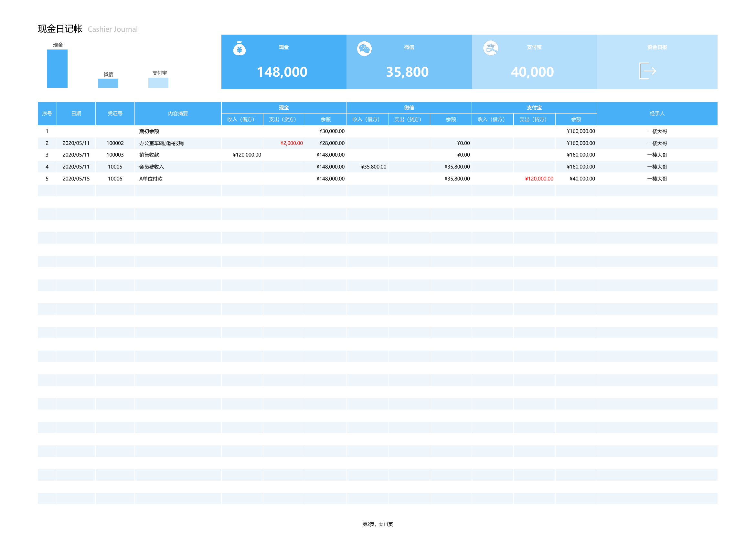
Task: Select the red ¥2,000.00 expense cell
Action: pos(292,143)
